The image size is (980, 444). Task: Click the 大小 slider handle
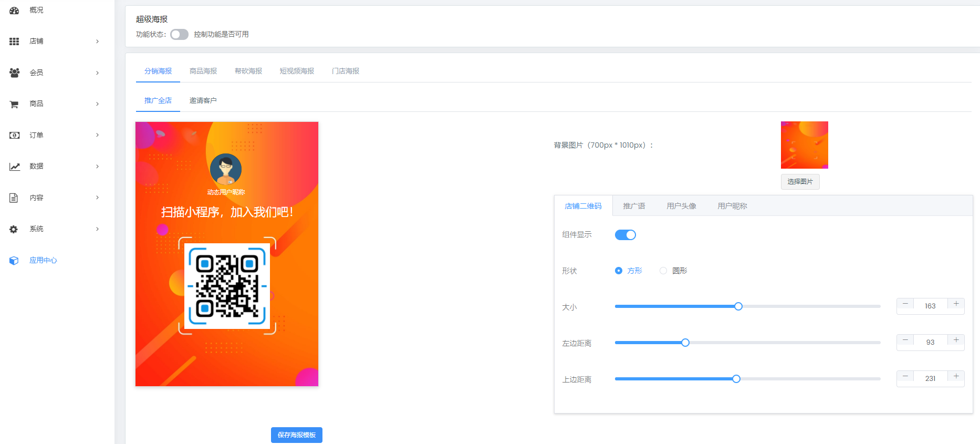coord(738,306)
